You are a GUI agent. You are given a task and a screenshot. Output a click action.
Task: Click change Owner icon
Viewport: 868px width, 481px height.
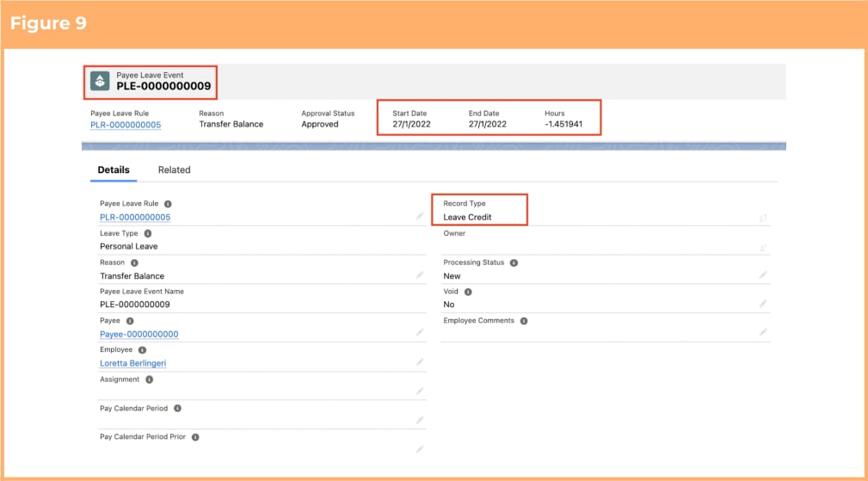(x=763, y=248)
